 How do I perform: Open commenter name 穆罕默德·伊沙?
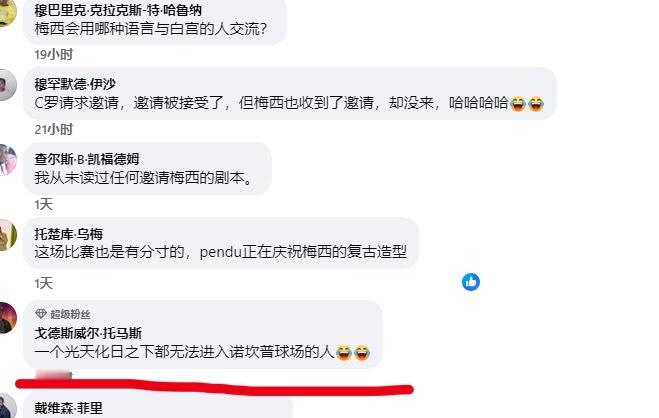pyautogui.click(x=75, y=84)
